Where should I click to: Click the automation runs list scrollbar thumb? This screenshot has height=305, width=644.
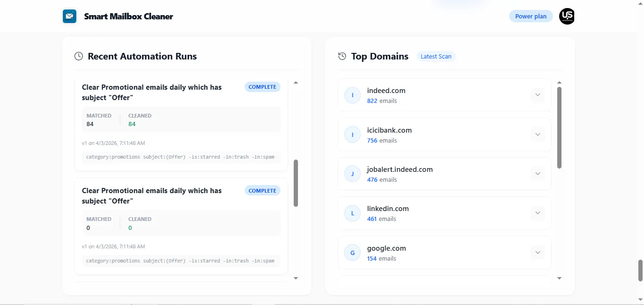[x=296, y=183]
